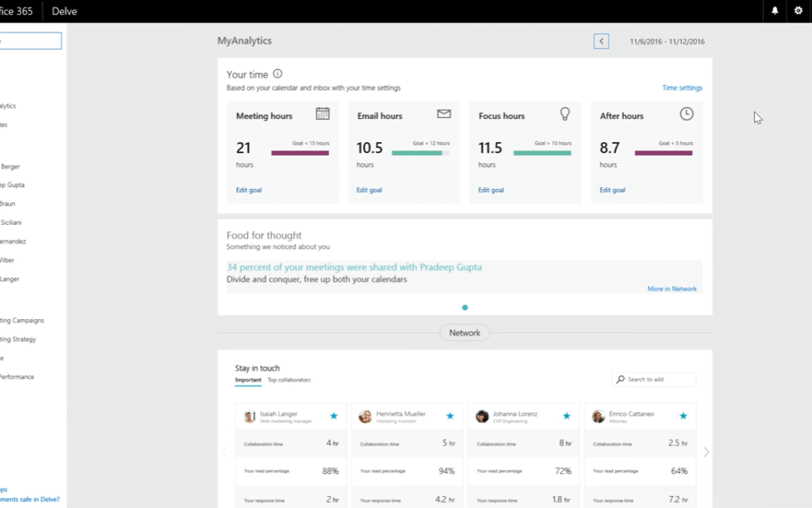Click the Email hours progress bar
This screenshot has height=508, width=812.
[x=420, y=153]
